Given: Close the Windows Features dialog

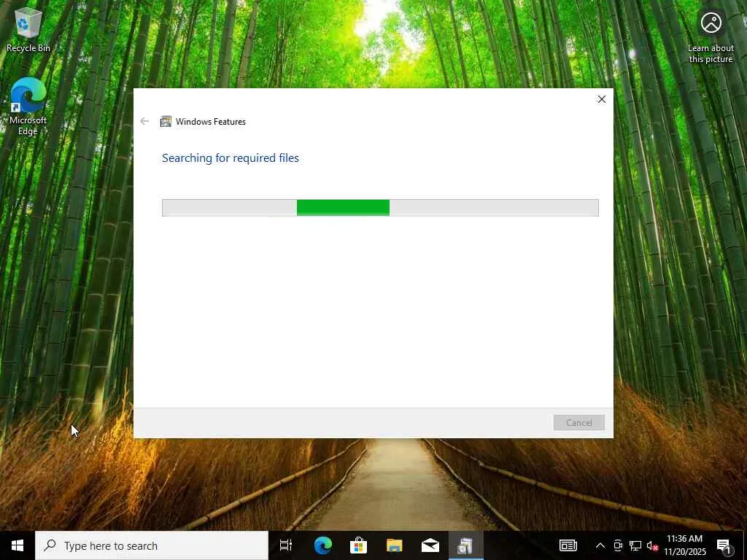Looking at the screenshot, I should (x=601, y=99).
